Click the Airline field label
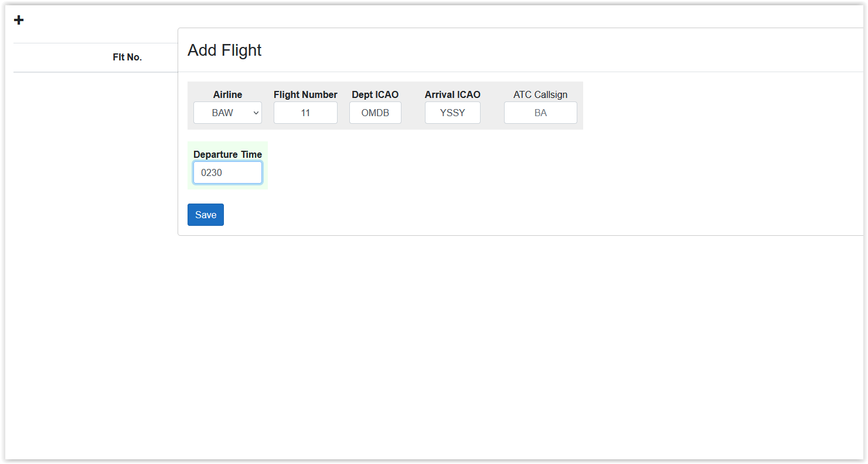This screenshot has width=868, height=464. pos(227,94)
